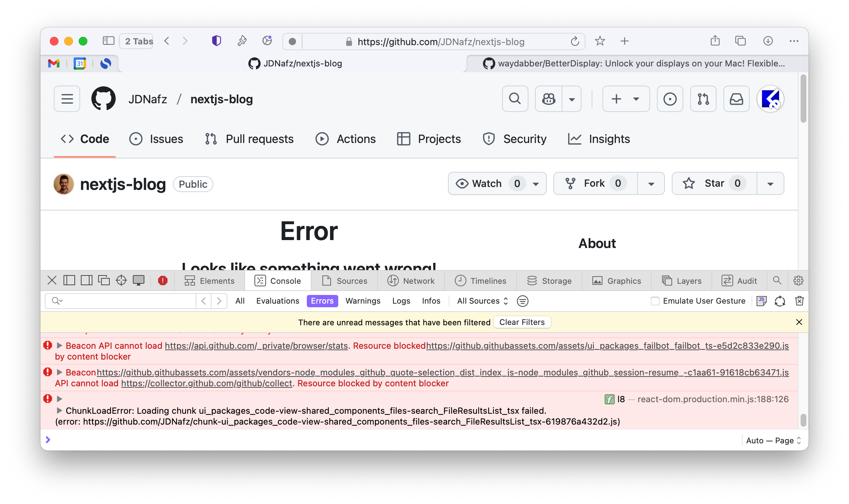Open the Watch notifications dropdown
Image resolution: width=849 pixels, height=504 pixels.
click(x=536, y=184)
